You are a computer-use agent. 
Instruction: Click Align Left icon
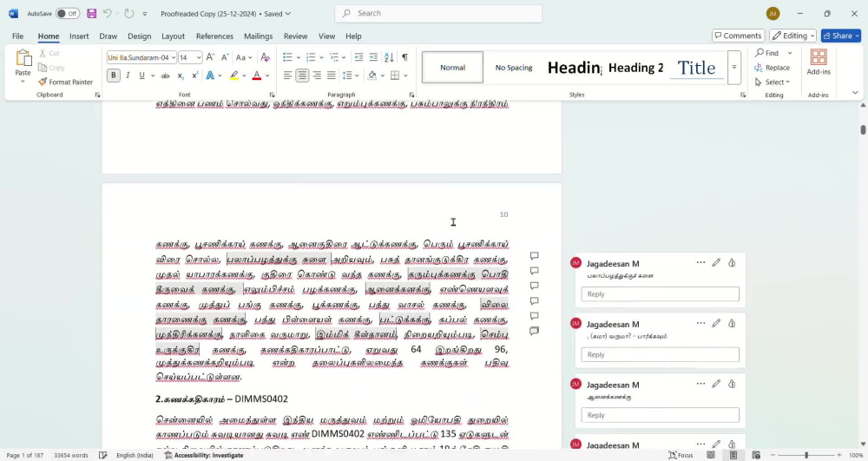point(288,76)
